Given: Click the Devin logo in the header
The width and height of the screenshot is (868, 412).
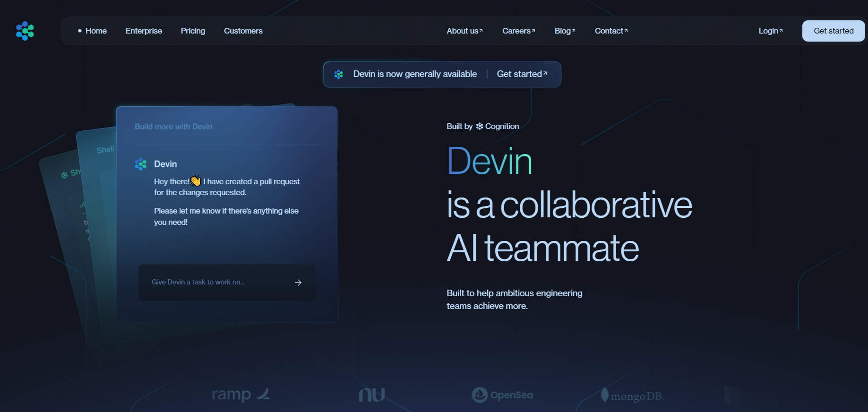Looking at the screenshot, I should (x=25, y=31).
